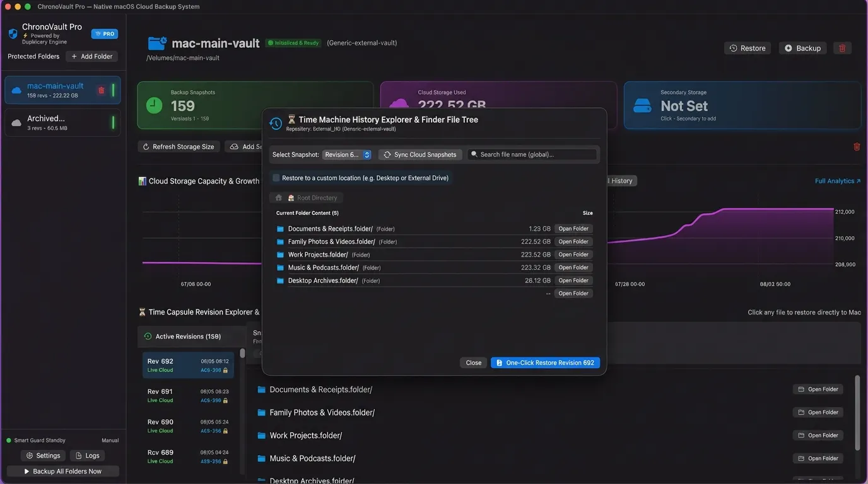This screenshot has height=484, width=868.
Task: Click the folder icon beside Desktop Archives in dialog
Action: pos(280,280)
